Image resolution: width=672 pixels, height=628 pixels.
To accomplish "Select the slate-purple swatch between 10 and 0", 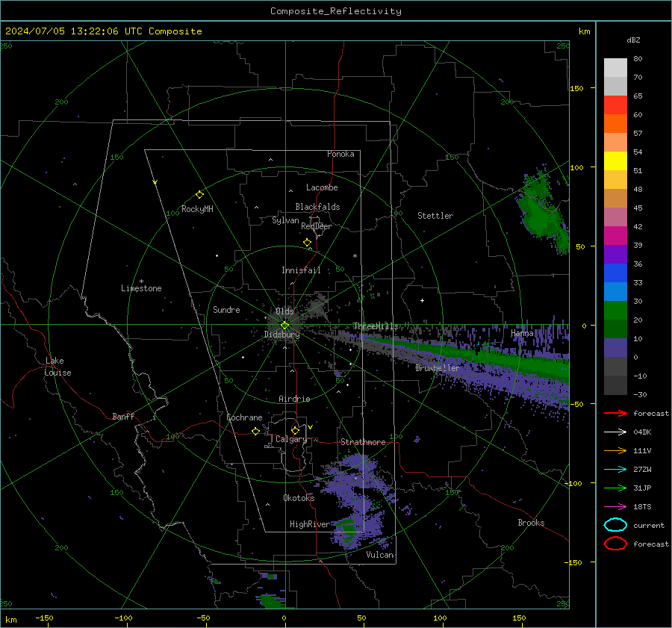I will (615, 348).
